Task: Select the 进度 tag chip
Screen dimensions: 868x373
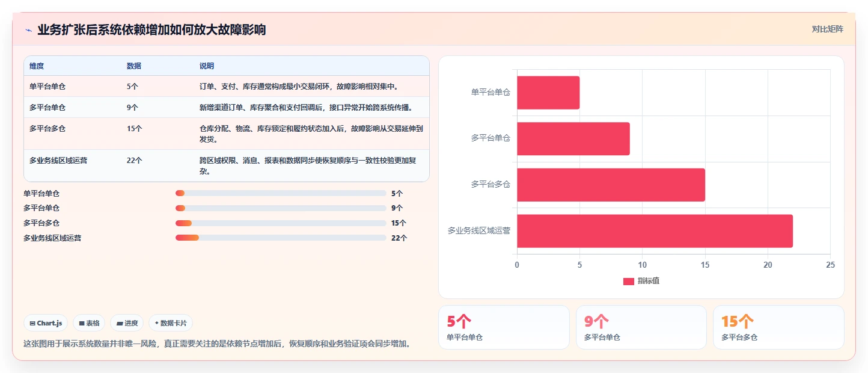Action: click(x=127, y=323)
